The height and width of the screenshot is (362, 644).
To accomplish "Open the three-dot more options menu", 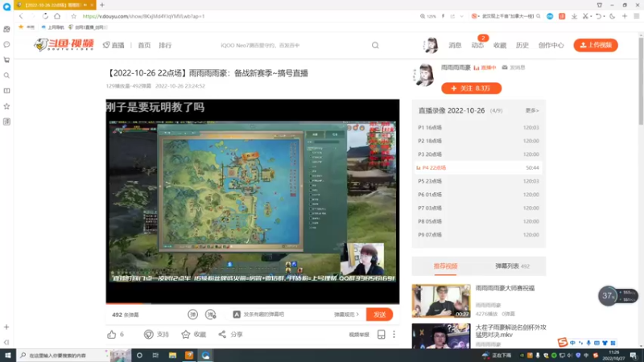I will [394, 335].
